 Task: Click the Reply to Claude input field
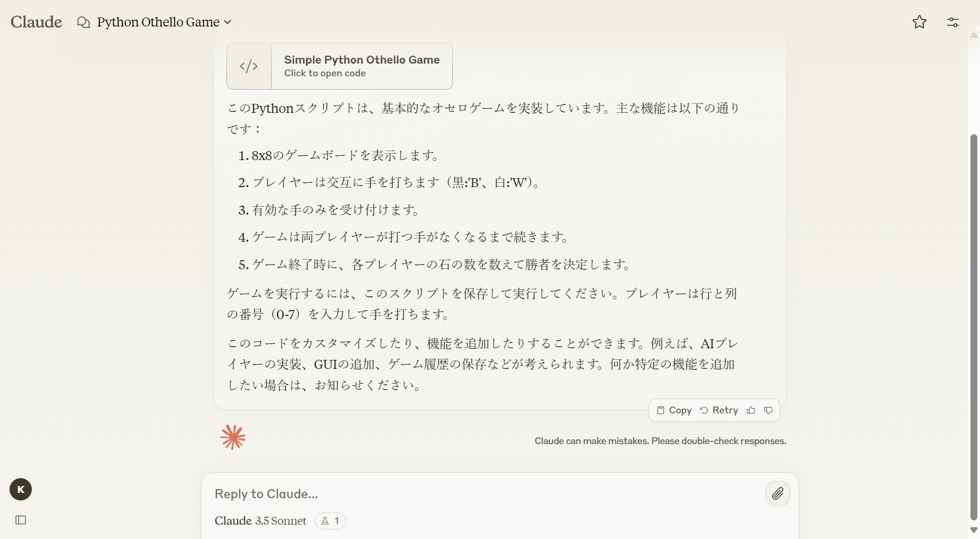pos(477,494)
